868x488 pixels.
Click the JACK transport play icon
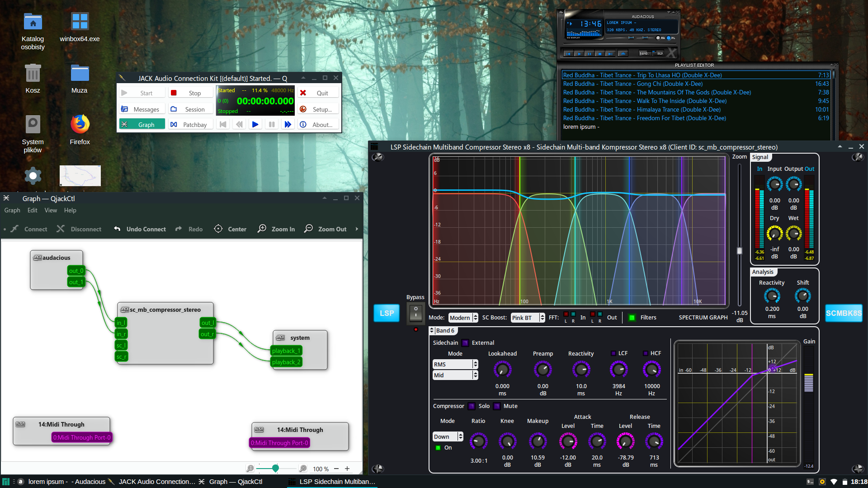point(255,124)
